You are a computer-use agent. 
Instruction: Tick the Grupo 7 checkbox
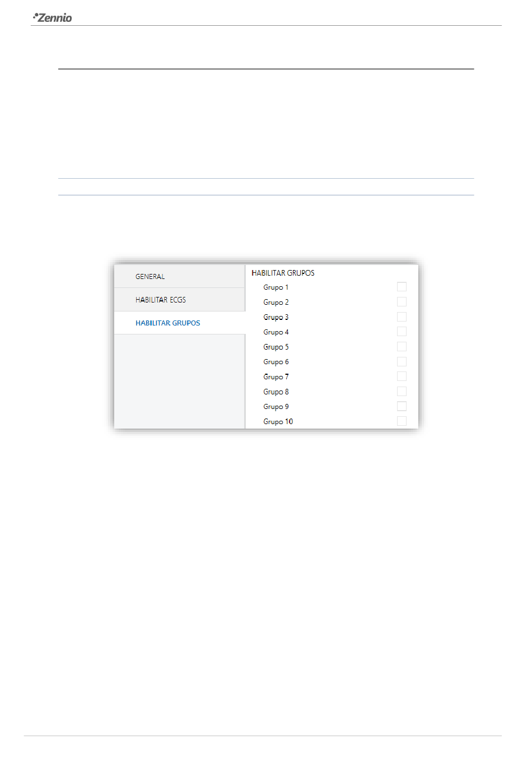pyautogui.click(x=402, y=376)
